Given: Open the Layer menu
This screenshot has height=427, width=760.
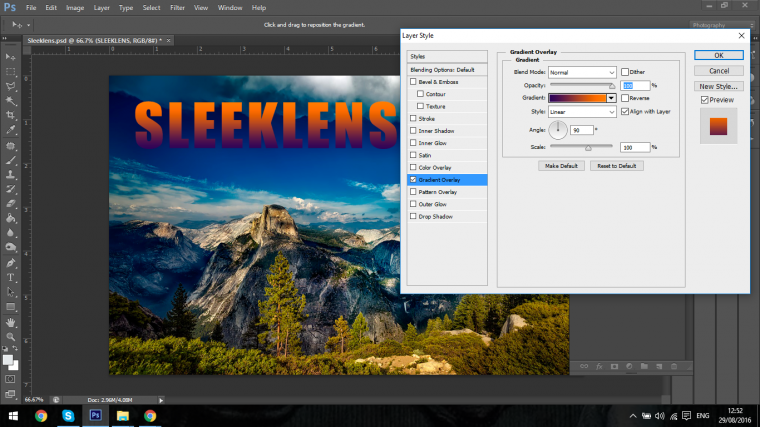Looking at the screenshot, I should tap(101, 8).
